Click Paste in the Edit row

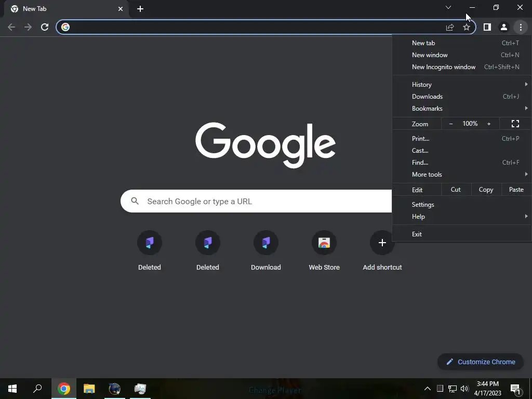[516, 190]
